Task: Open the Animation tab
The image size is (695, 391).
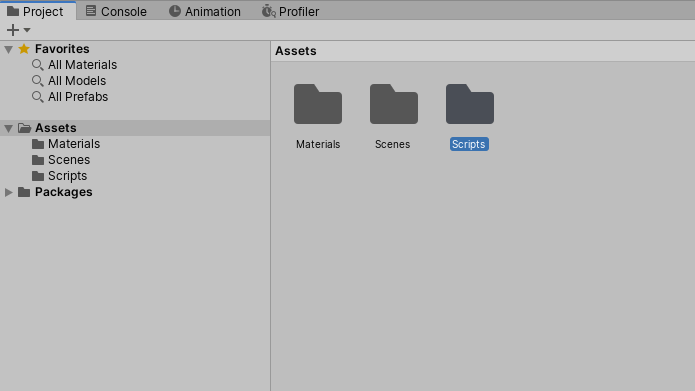Action: click(x=205, y=11)
